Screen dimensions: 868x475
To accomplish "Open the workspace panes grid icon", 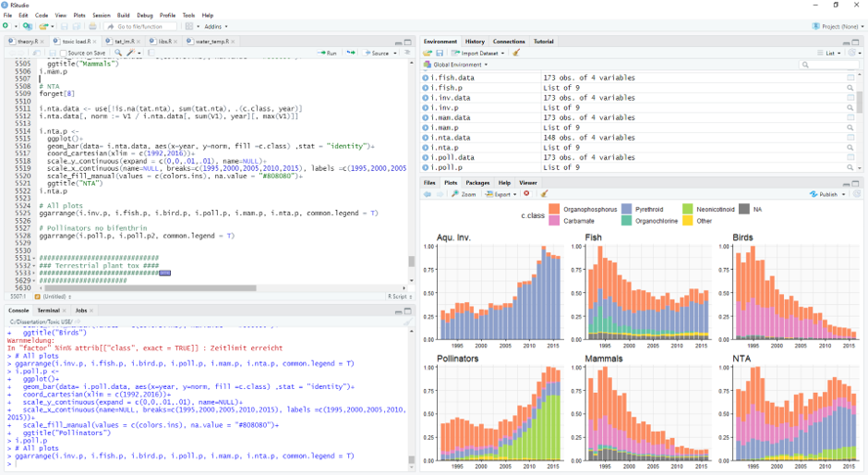I will 189,26.
